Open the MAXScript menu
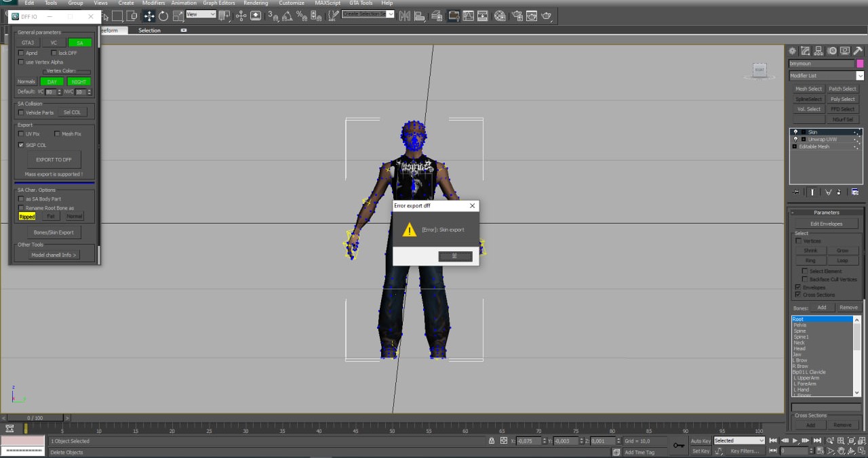This screenshot has height=458, width=868. [328, 3]
